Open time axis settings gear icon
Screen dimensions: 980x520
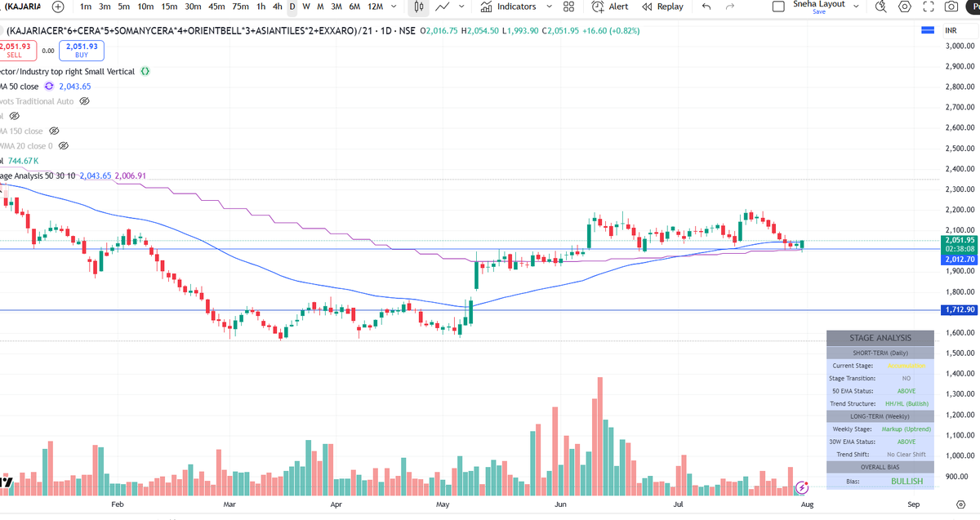tap(960, 506)
